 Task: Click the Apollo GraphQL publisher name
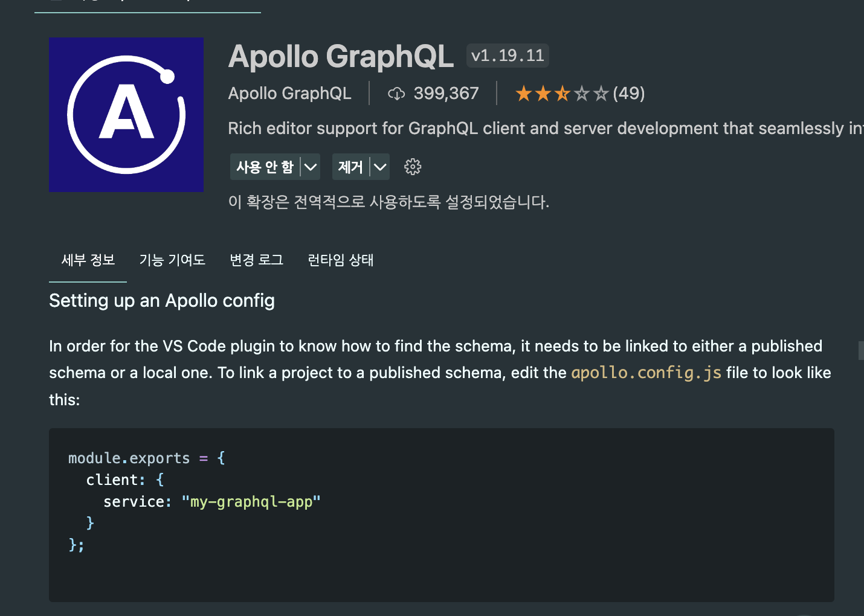(289, 94)
